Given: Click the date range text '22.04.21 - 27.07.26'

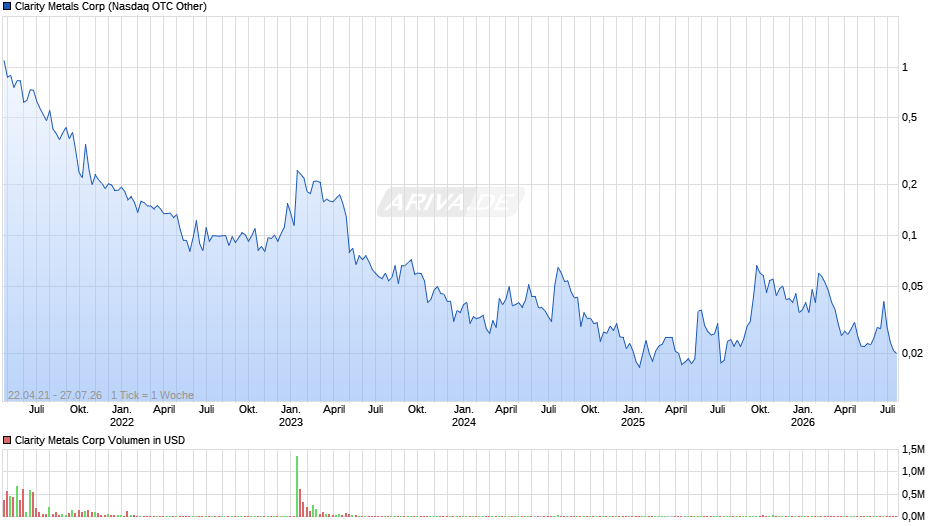Looking at the screenshot, I should (x=55, y=395).
